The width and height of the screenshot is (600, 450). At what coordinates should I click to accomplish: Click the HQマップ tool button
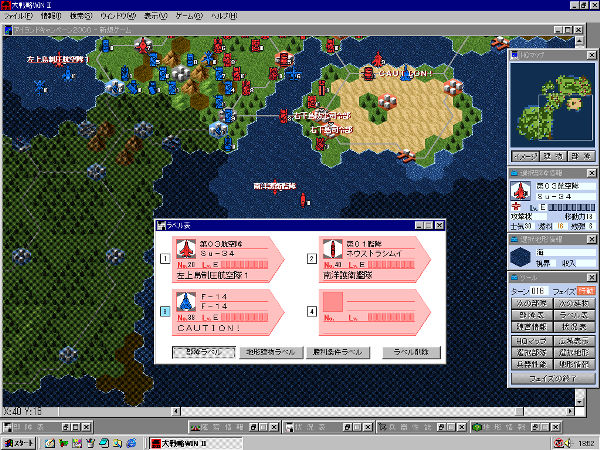(x=532, y=341)
